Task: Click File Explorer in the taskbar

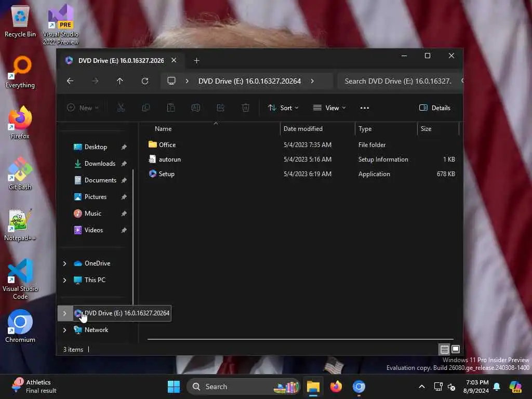Action: 313,387
